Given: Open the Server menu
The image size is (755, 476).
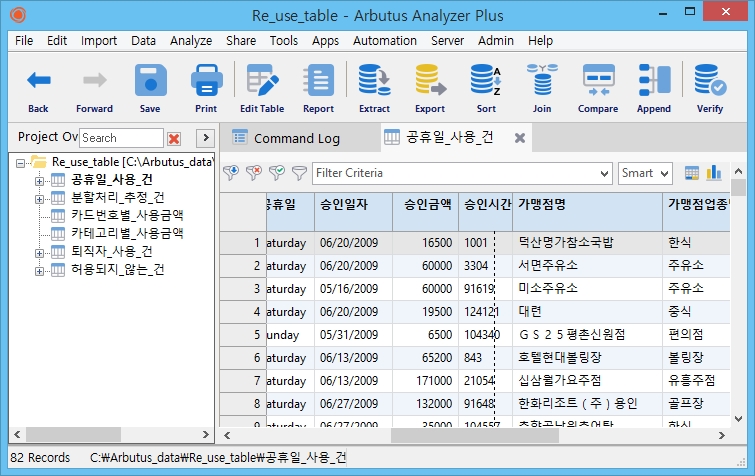Looking at the screenshot, I should click(x=447, y=40).
